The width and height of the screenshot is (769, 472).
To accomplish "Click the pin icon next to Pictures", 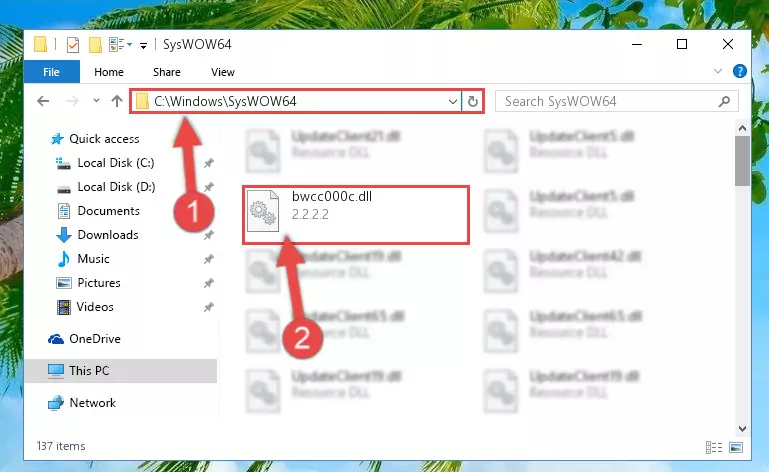I will tap(209, 283).
